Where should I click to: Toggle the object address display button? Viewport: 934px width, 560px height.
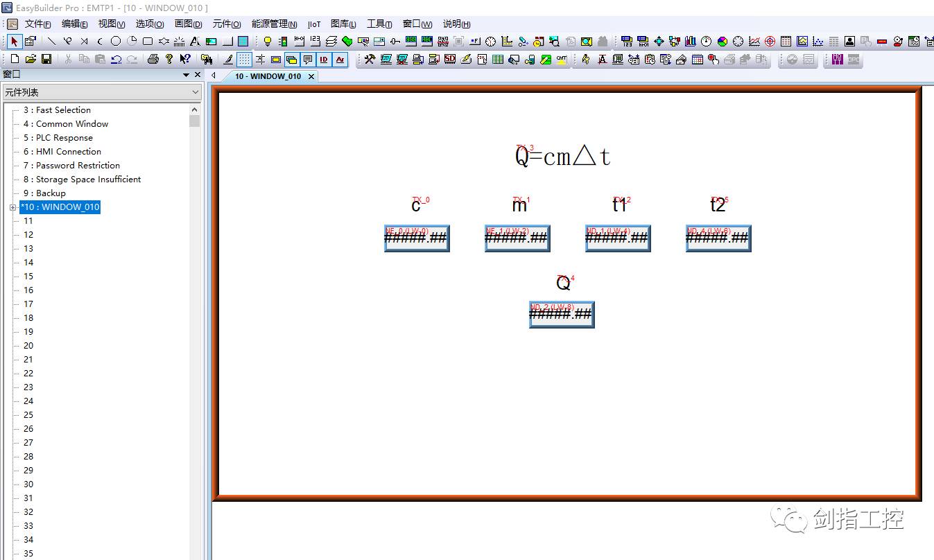[340, 60]
